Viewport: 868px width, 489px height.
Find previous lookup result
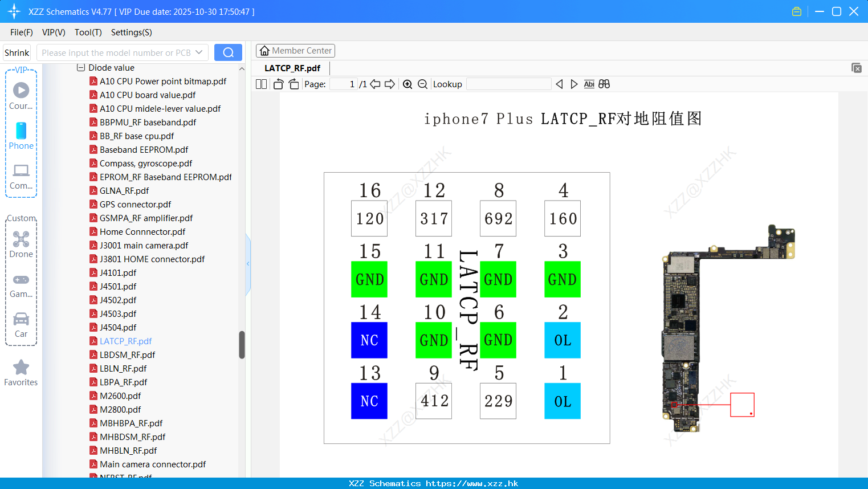coord(559,84)
